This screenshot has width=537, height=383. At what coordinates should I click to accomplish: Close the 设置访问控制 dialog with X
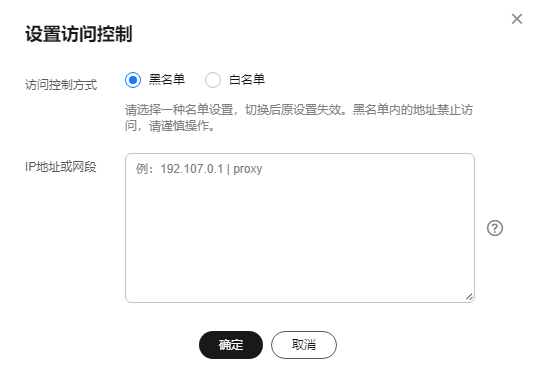[517, 19]
